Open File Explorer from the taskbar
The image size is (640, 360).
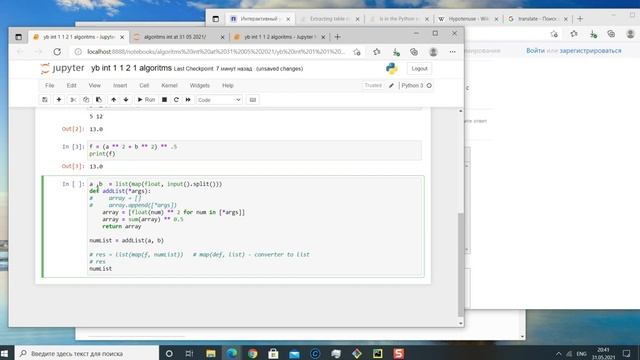coord(211,353)
